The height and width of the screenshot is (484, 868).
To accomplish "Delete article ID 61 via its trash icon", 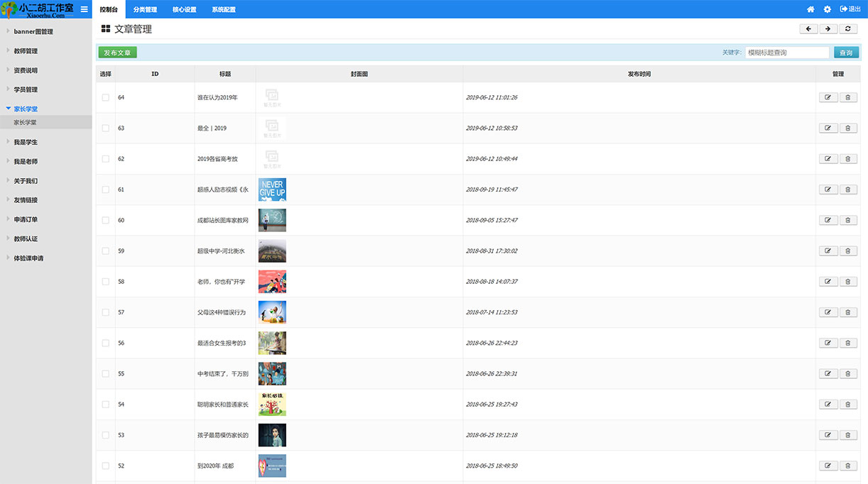I will 848,189.
